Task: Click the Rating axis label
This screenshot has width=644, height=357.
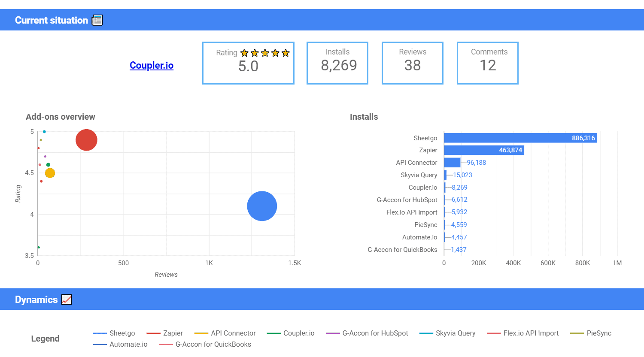Action: [18, 194]
